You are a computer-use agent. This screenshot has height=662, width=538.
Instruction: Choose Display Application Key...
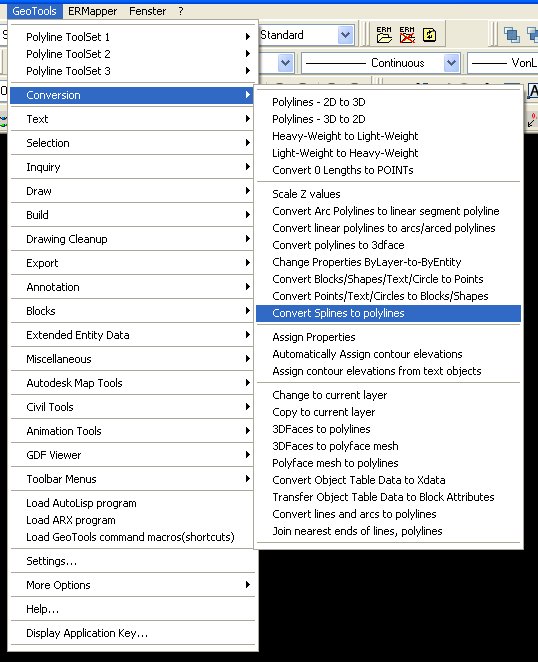tap(132, 633)
